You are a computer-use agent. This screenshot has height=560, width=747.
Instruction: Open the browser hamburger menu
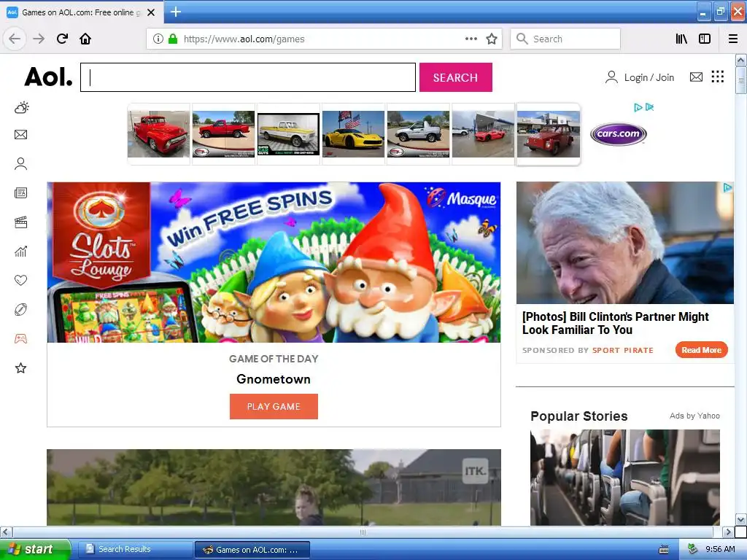coord(733,39)
